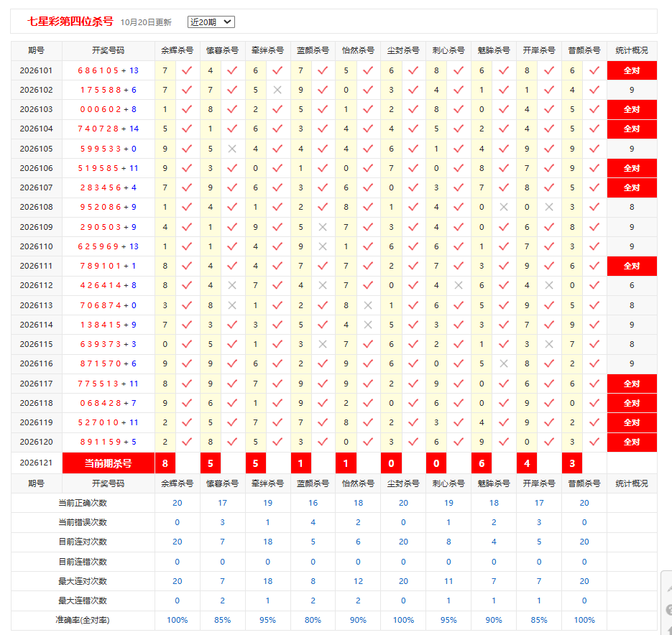Click the 10月20日更新 update note
This screenshot has width=672, height=635.
point(146,22)
